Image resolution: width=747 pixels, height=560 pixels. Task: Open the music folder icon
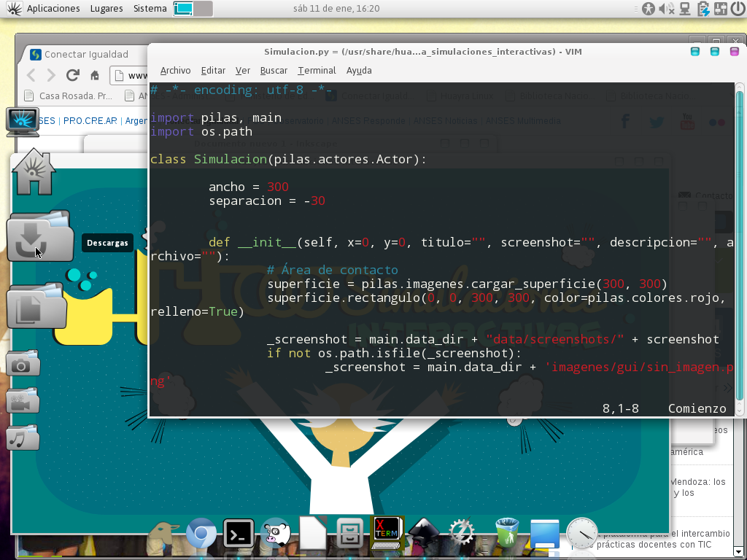point(23,437)
